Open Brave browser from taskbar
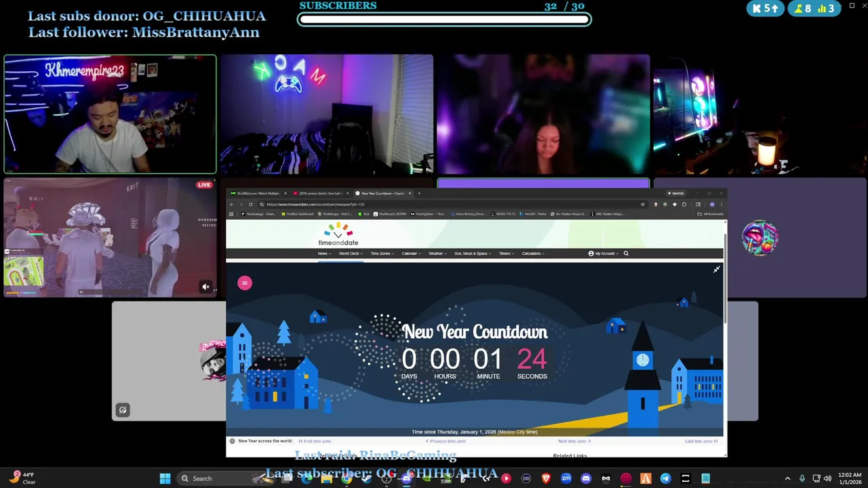The image size is (868, 488). click(546, 479)
